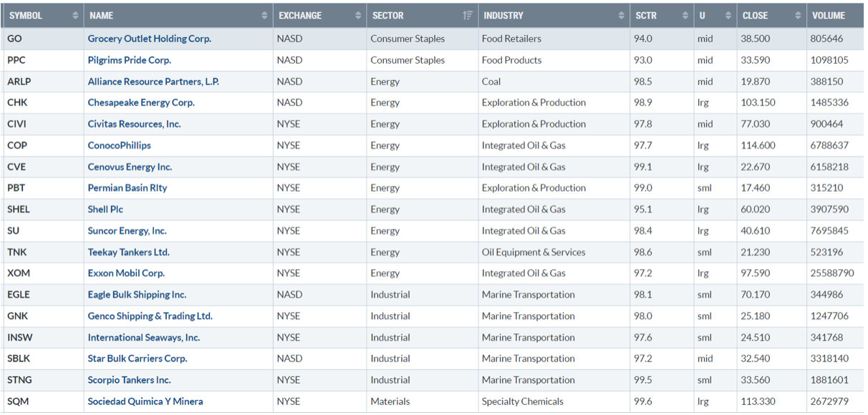
Task: Click the sort arrows in INDUSTRY column header
Action: coord(621,15)
